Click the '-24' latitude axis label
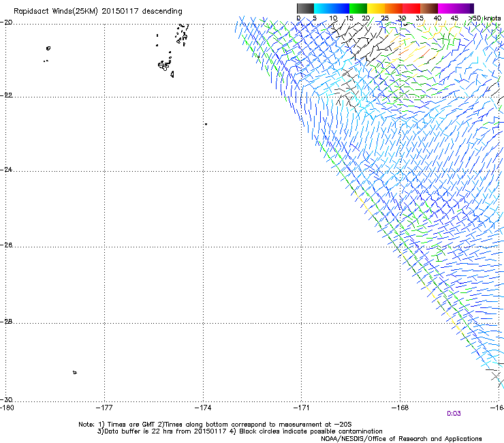 coord(6,170)
